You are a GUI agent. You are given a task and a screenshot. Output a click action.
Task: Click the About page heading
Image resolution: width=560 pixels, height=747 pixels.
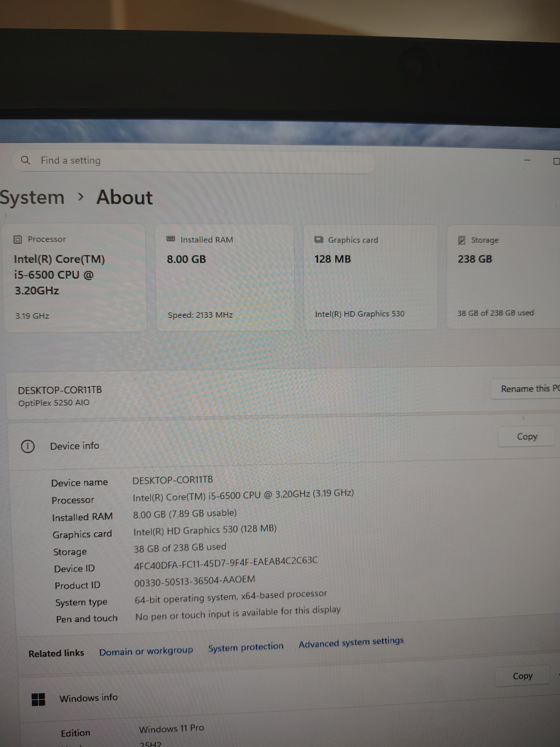(125, 197)
